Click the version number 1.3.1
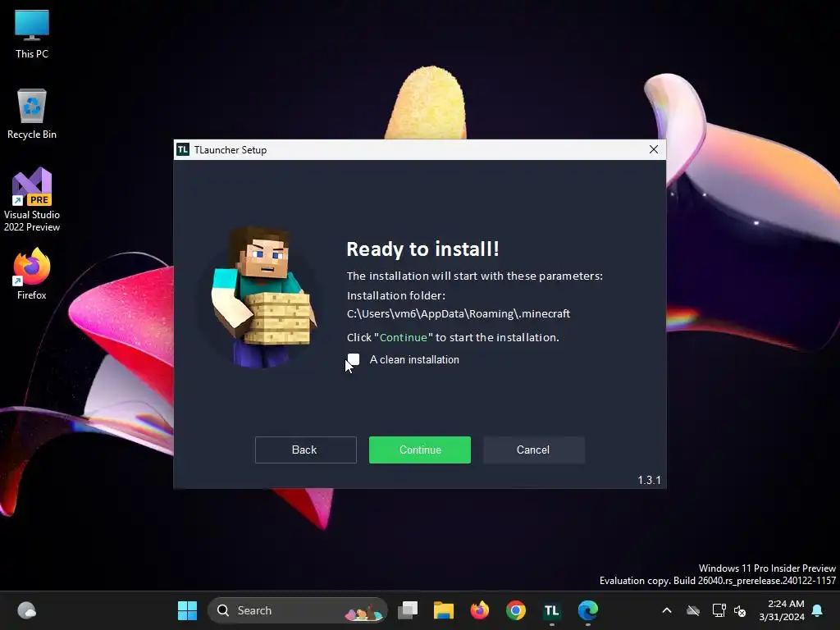Screen dimensions: 840x630 point(649,480)
